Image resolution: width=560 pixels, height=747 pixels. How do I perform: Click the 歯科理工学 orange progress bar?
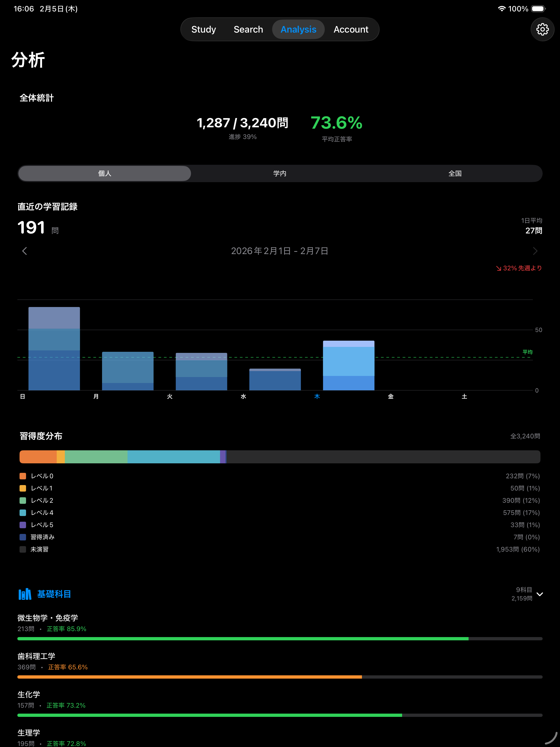pos(189,677)
